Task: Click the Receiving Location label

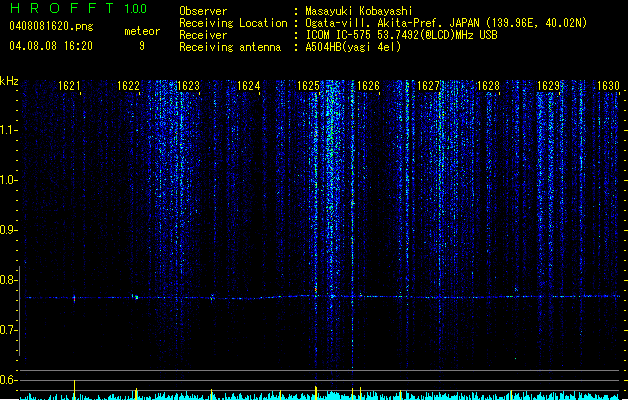Action: (x=233, y=23)
